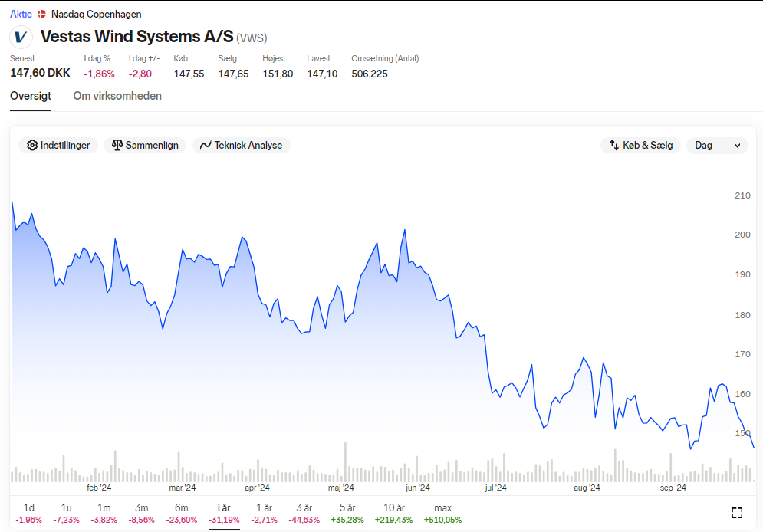Click the early June price peak on chart
Image resolution: width=763 pixels, height=532 pixels.
point(404,231)
